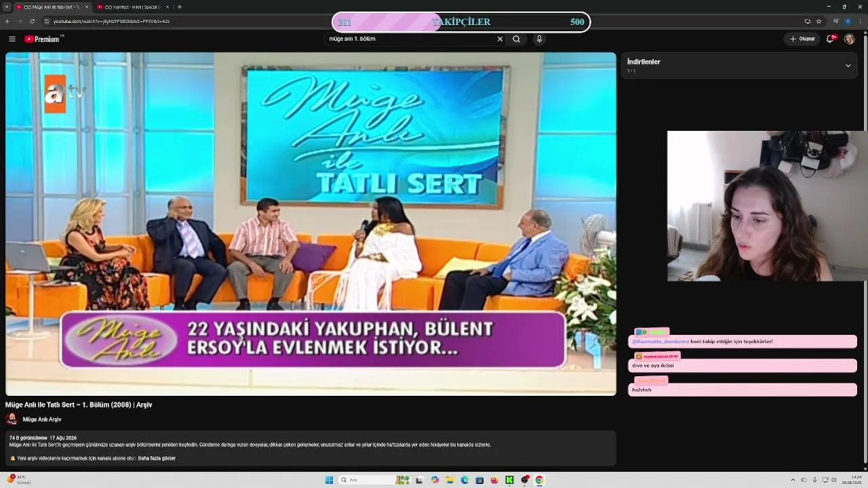The width and height of the screenshot is (868, 488).
Task: Expand the İndirilenler playlist panel chevron
Action: [848, 66]
